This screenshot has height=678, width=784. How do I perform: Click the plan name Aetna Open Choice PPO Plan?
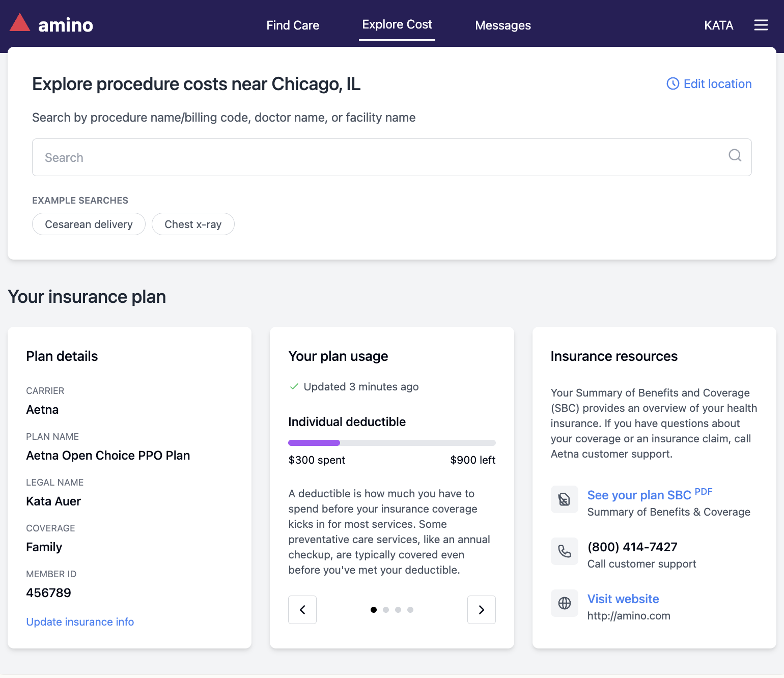tap(108, 456)
